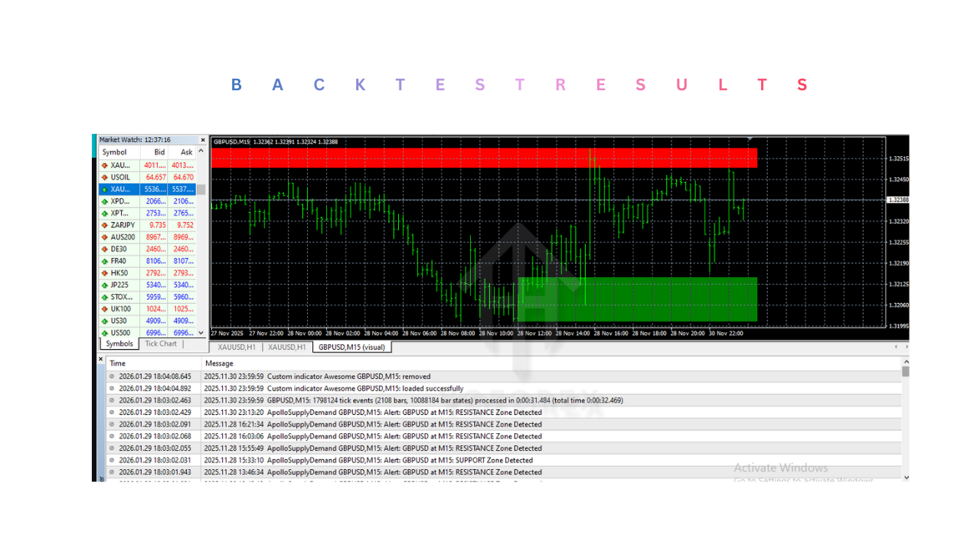Switch to the Tick Chart tab
This screenshot has width=980, height=551.
tap(161, 344)
